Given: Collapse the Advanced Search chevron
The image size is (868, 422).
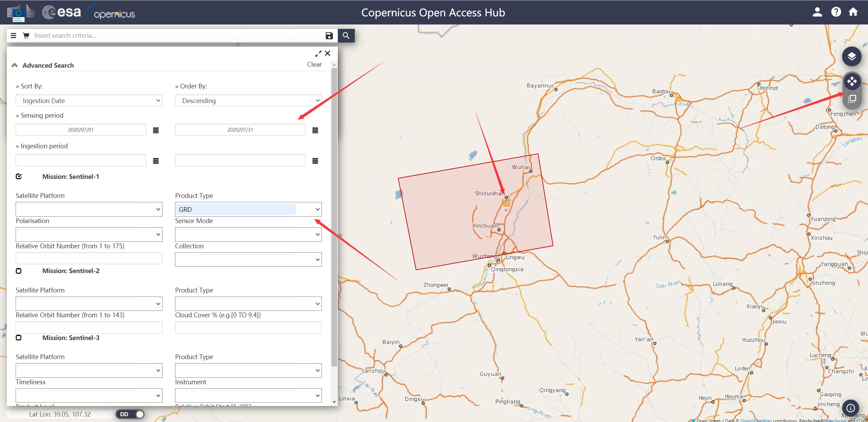Looking at the screenshot, I should [x=15, y=65].
